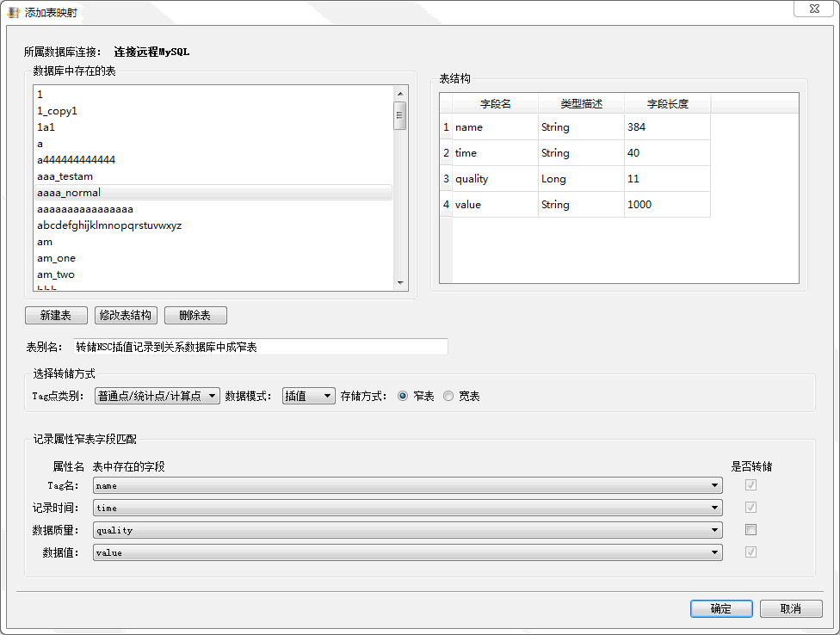
Task: Cancel with the 取消 button
Action: click(791, 609)
